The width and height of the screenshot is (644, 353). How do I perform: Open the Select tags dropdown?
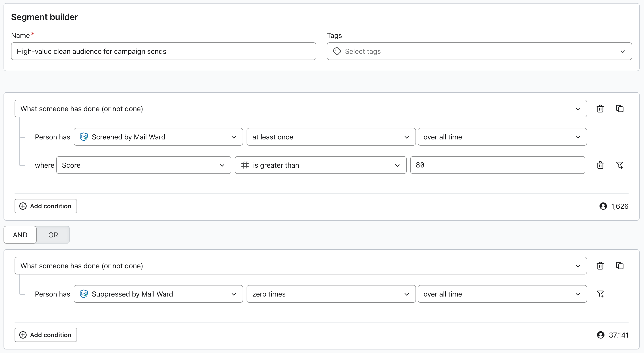click(x=479, y=51)
